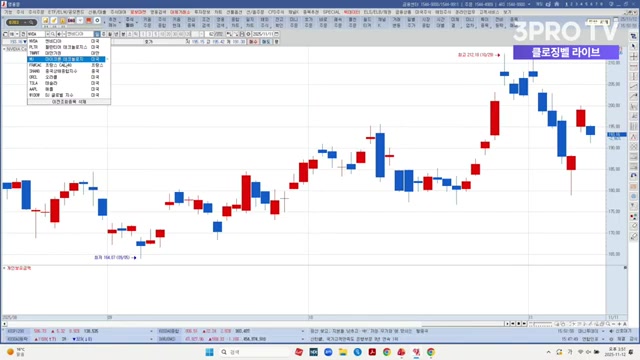The width and height of the screenshot is (640, 360).
Task: Click the red speech-bubble icon in top icon row
Action: (89, 20)
